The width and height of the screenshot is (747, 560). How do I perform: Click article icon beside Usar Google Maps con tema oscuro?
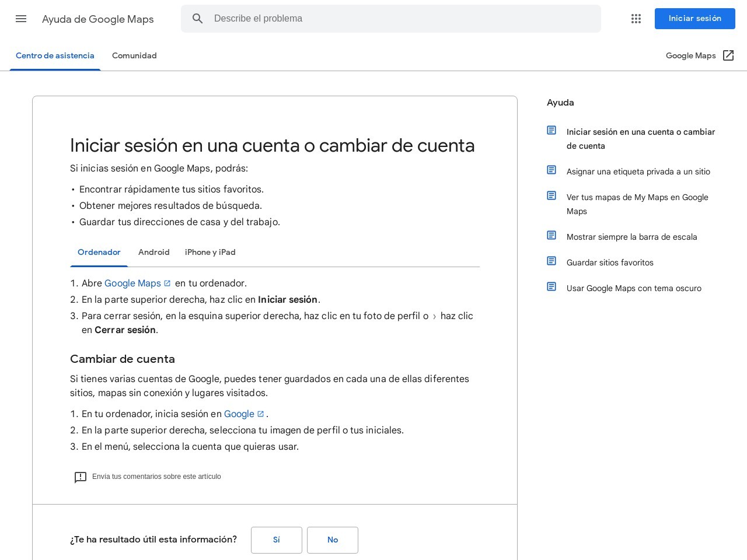(x=551, y=286)
